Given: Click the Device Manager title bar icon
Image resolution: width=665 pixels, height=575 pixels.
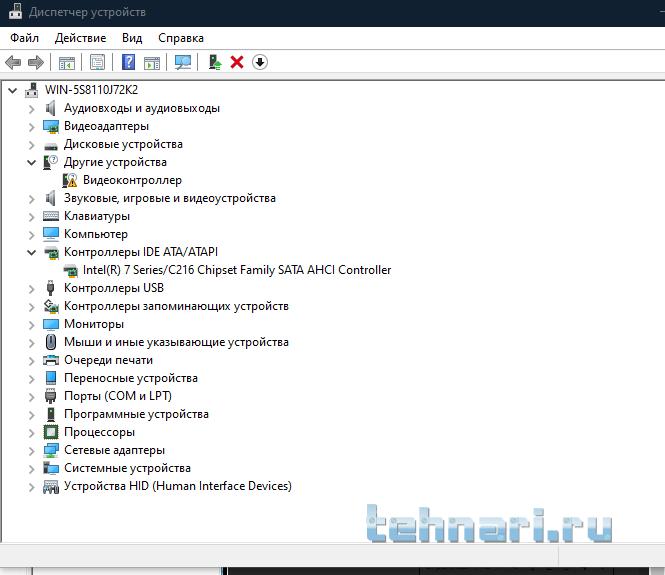Looking at the screenshot, I should pyautogui.click(x=15, y=11).
